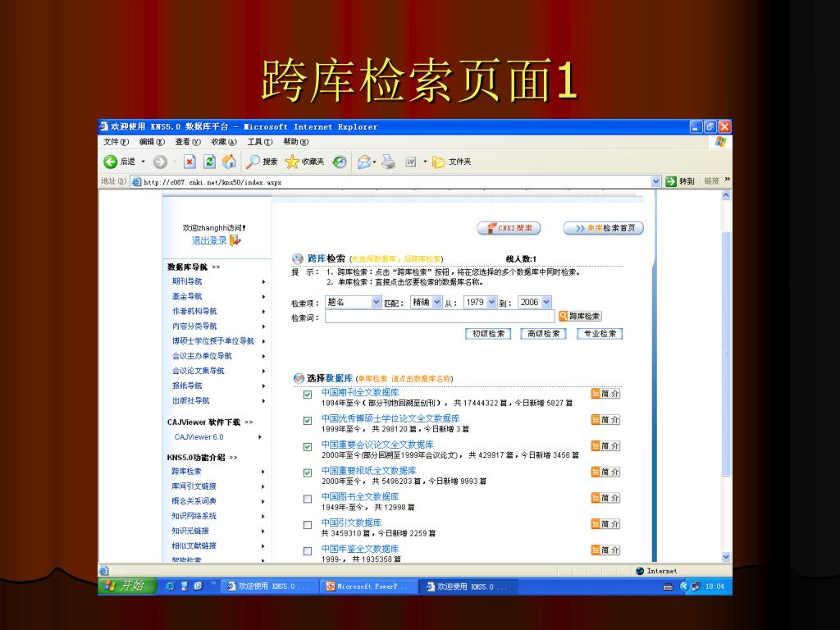Open the address bar dropdown arrow
The image size is (840, 630).
pyautogui.click(x=655, y=181)
